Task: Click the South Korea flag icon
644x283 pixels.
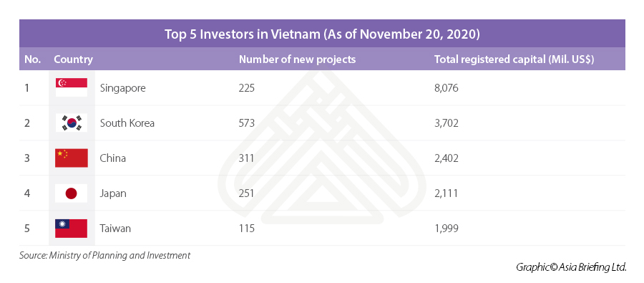Action: 72,123
